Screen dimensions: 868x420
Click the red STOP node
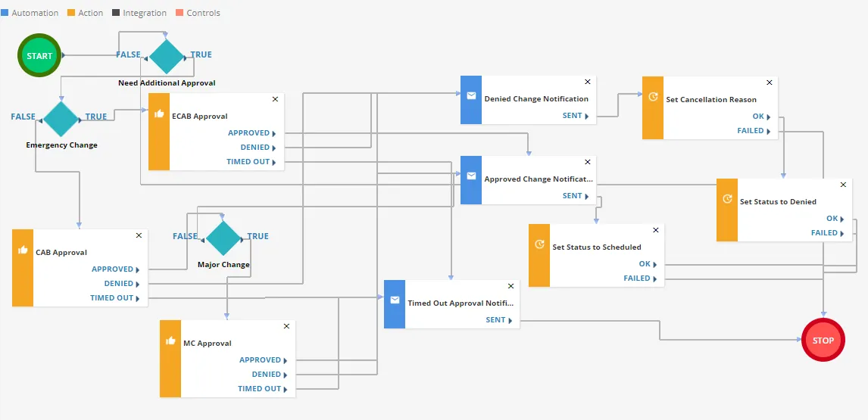pos(823,341)
